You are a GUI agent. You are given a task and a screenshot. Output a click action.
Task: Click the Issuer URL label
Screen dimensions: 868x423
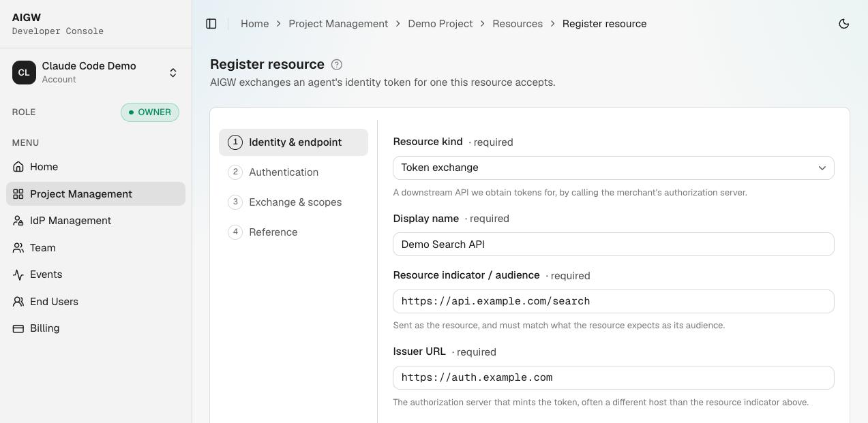[x=419, y=351]
